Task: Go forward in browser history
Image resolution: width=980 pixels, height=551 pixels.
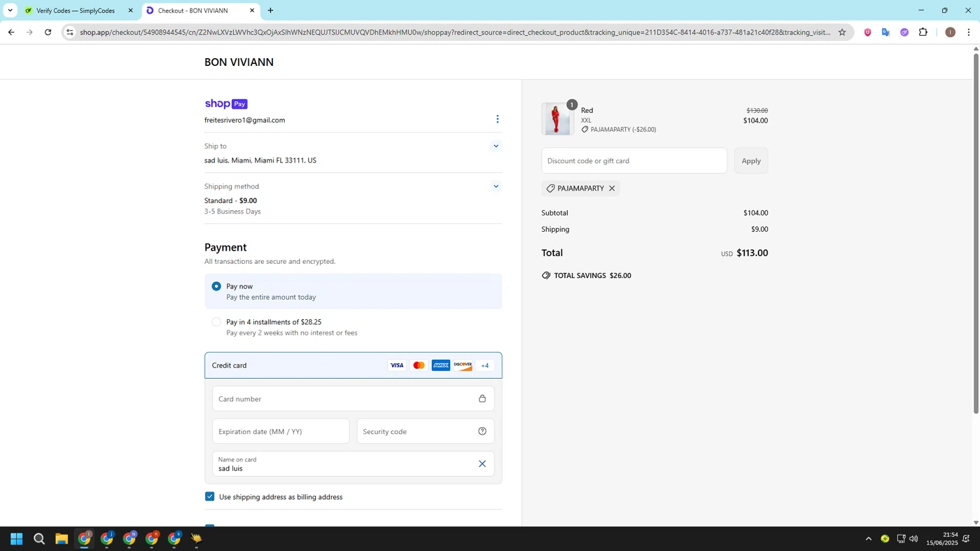Action: [x=29, y=32]
